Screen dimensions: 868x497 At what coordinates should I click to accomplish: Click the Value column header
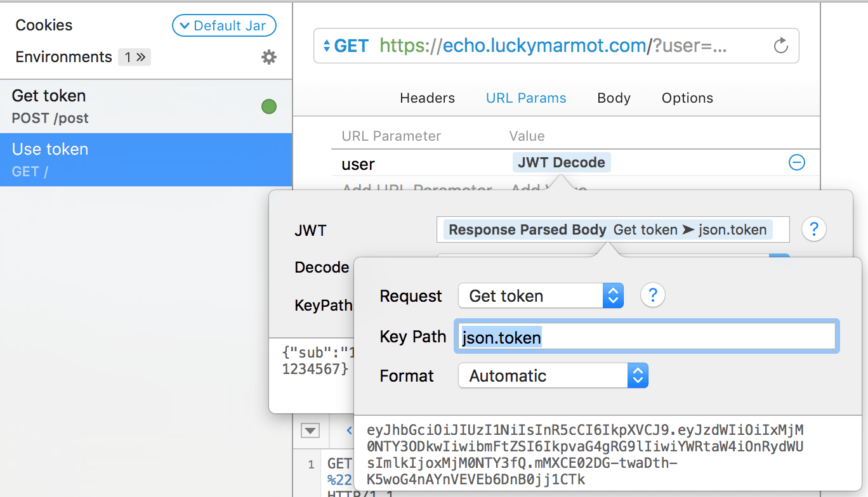[x=527, y=136]
